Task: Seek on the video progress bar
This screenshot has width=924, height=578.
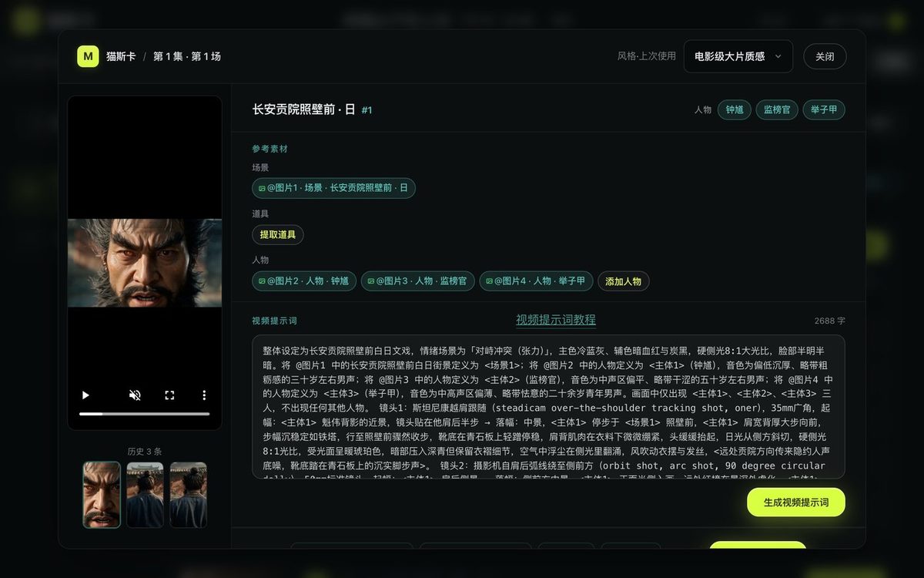Action: point(145,414)
